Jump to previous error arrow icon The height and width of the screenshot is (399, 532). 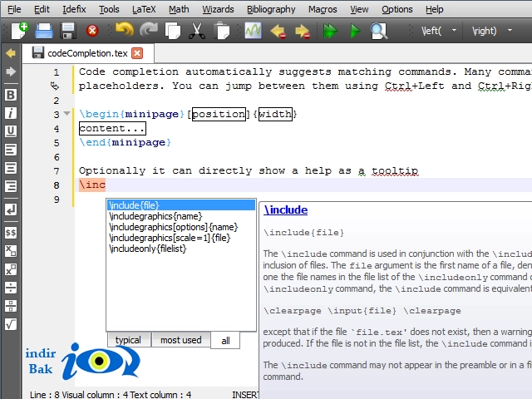278,32
